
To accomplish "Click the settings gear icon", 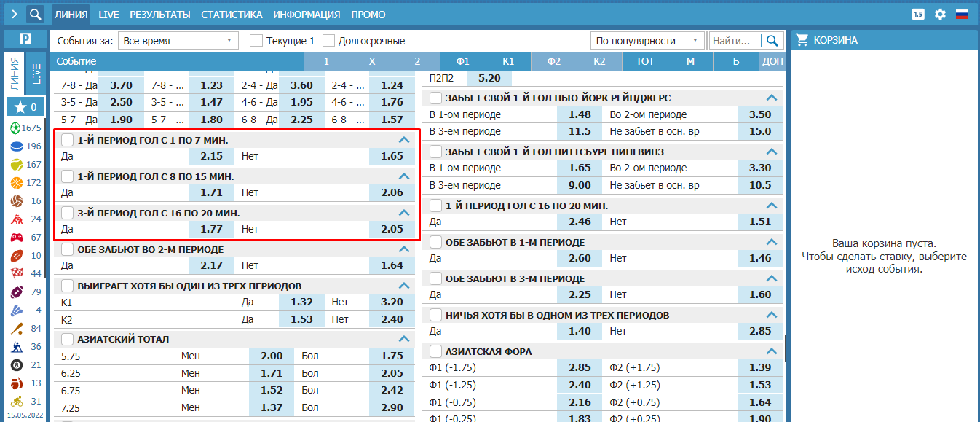I will [x=940, y=14].
